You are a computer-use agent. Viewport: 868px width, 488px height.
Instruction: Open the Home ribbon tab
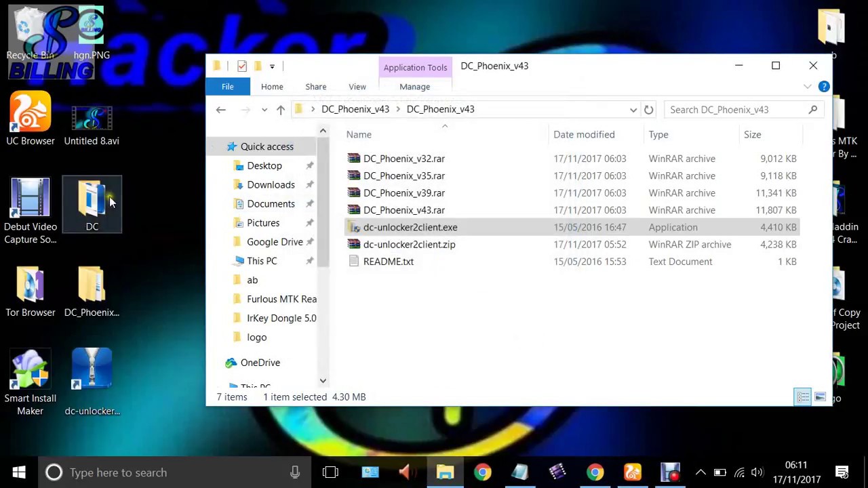[272, 87]
